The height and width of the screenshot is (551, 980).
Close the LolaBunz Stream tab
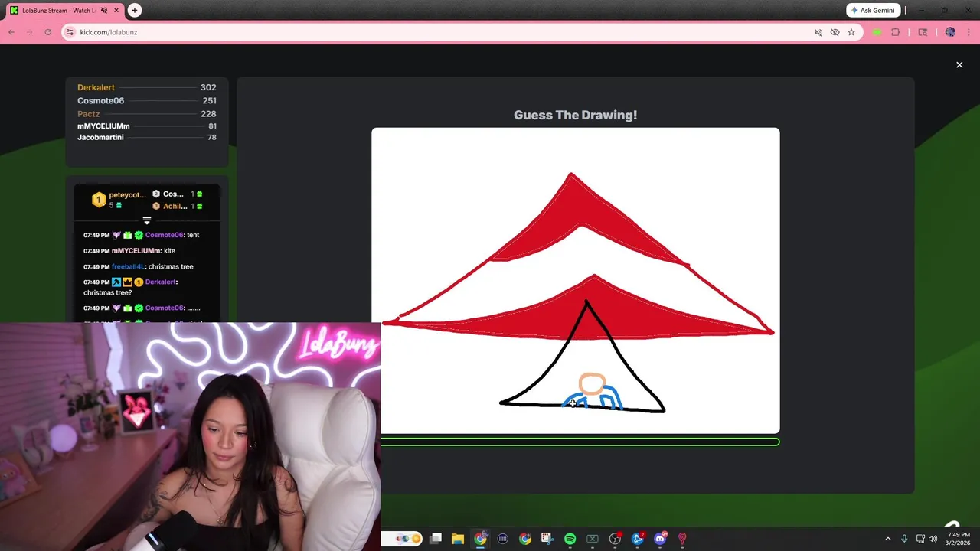[116, 11]
